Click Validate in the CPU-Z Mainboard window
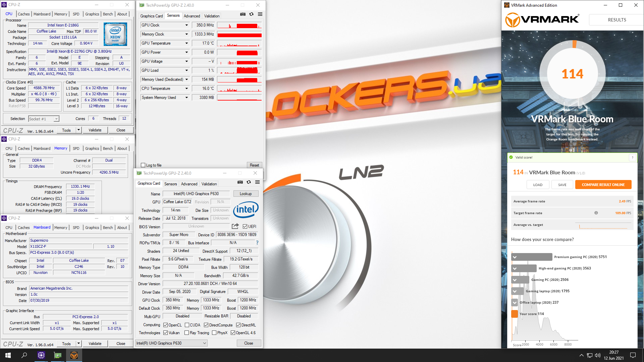The width and height of the screenshot is (644, 362). pyautogui.click(x=95, y=344)
